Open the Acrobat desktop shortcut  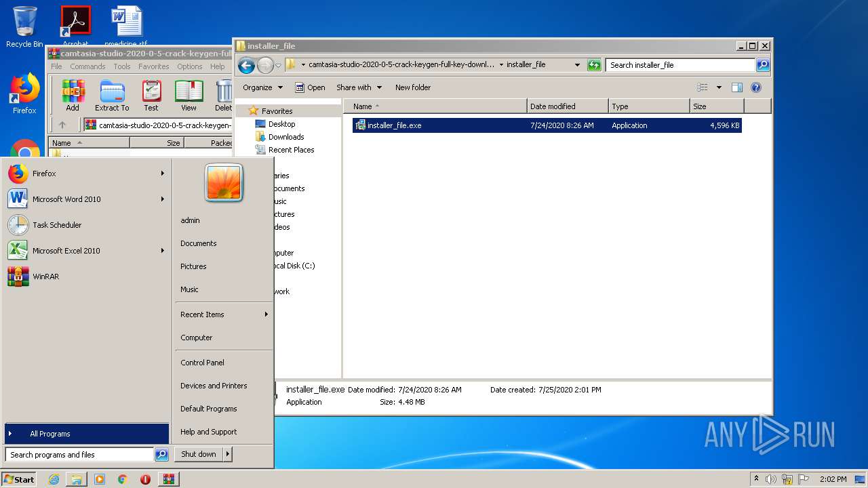click(x=75, y=27)
